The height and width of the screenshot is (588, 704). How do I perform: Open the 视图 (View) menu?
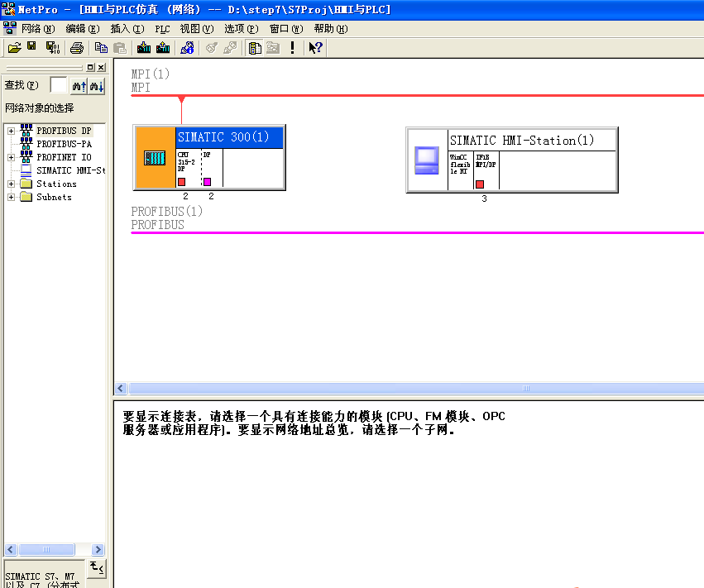tap(197, 29)
